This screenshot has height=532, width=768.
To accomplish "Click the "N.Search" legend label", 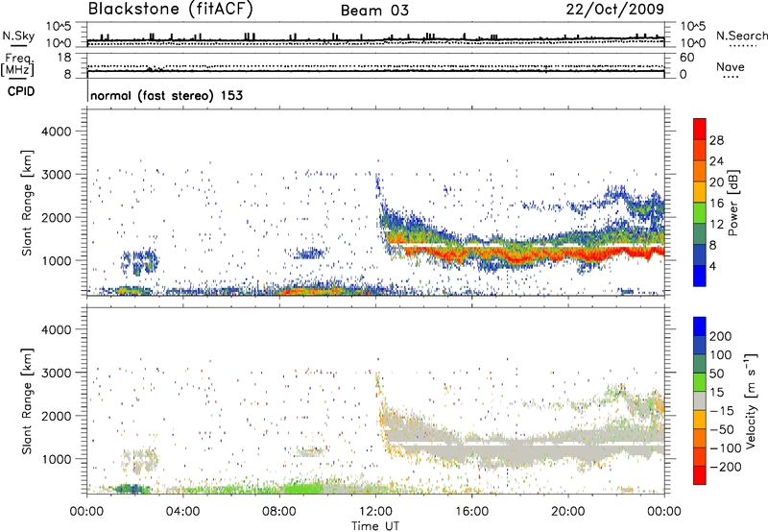I will pos(741,36).
